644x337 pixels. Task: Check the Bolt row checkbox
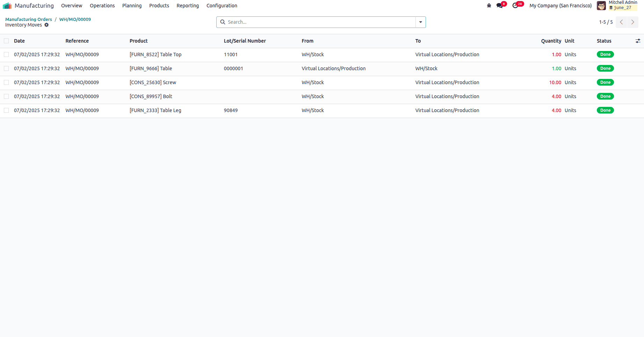click(6, 96)
